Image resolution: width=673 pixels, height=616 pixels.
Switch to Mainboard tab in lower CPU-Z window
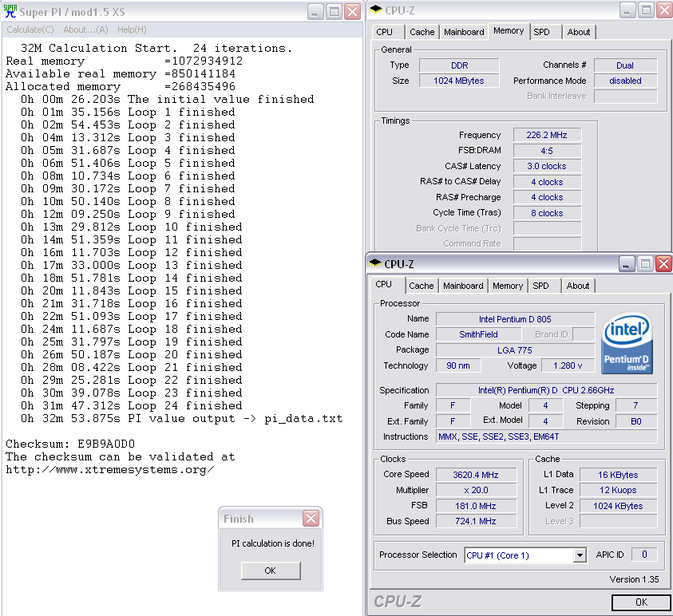point(463,286)
